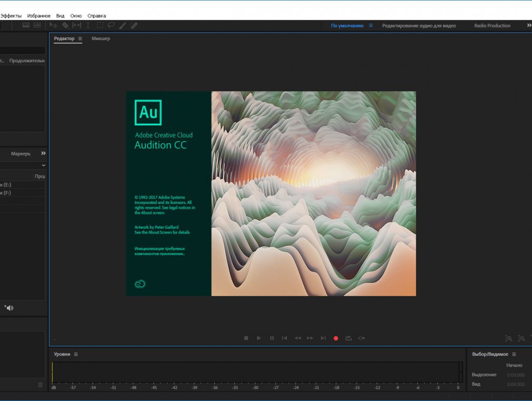
Task: Select drive (F:) in file list
Action: pos(23,193)
